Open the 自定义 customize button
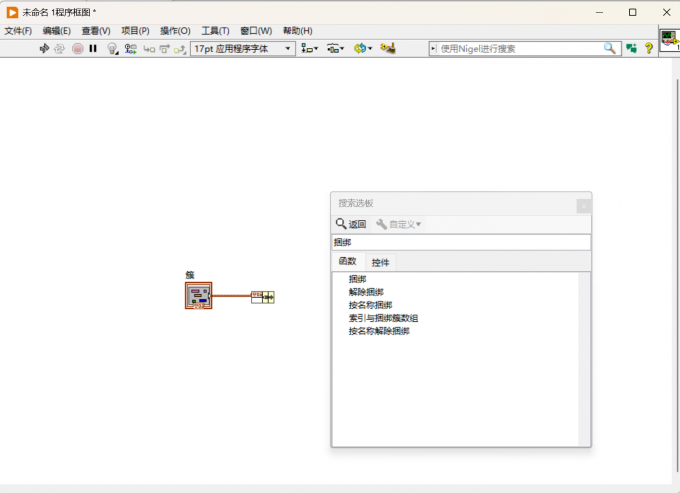This screenshot has width=680, height=493. point(399,224)
